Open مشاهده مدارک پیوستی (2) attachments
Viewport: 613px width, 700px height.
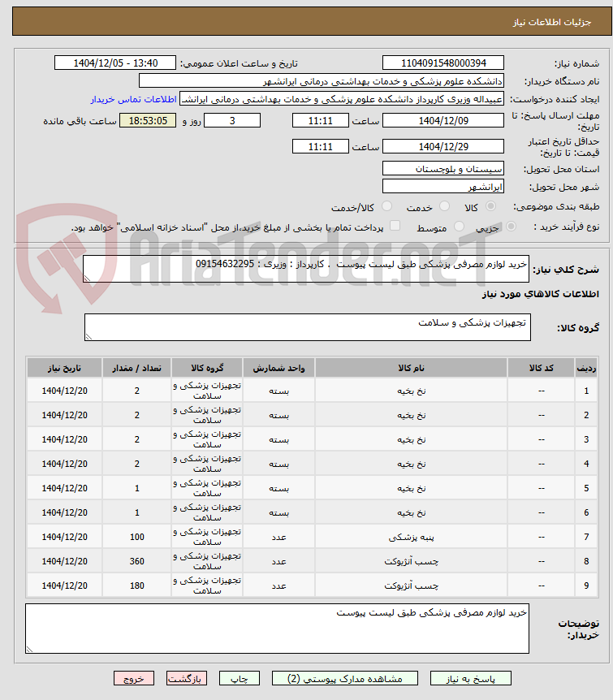(345, 679)
